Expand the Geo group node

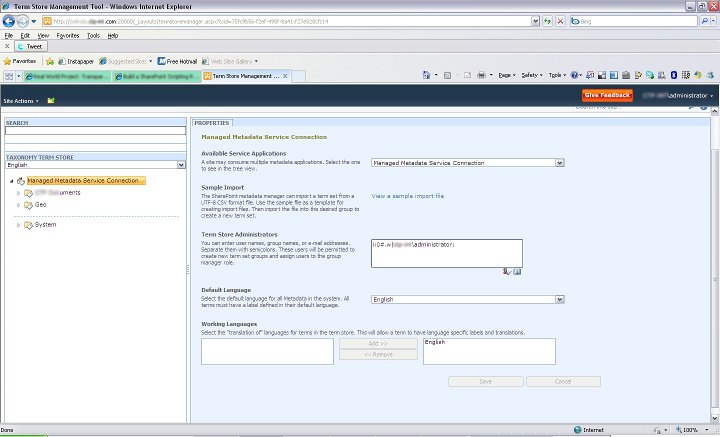point(18,205)
